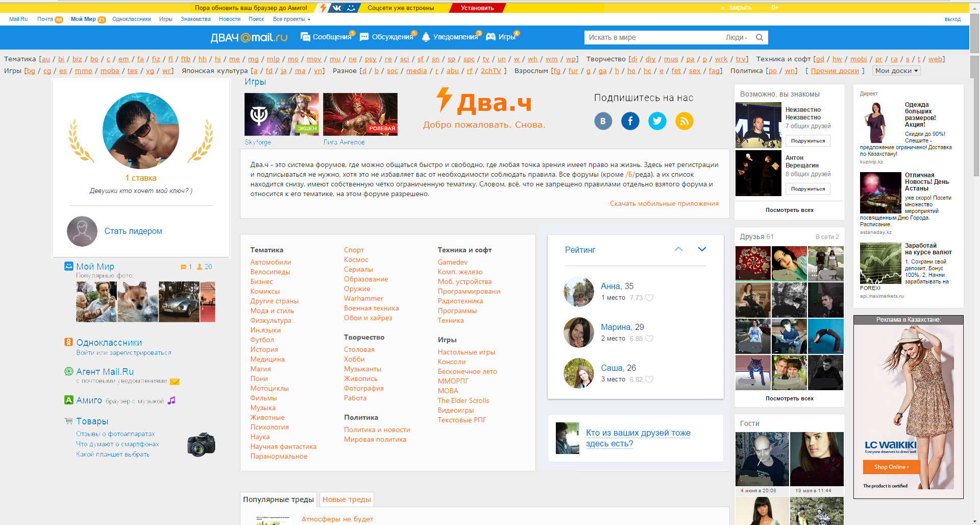Viewport: 980px width, 525px height.
Task: Click the grey avatar beside Стать лидером
Action: click(82, 231)
